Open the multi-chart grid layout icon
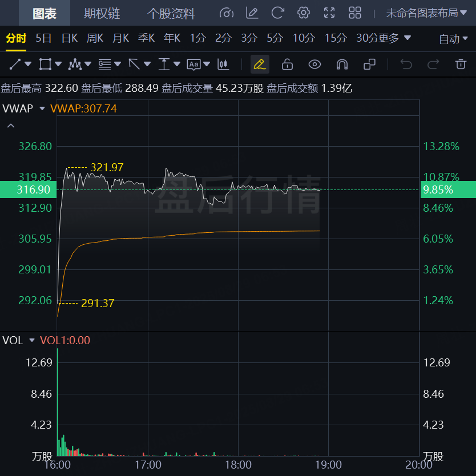This screenshot has height=476, width=476. [x=355, y=13]
